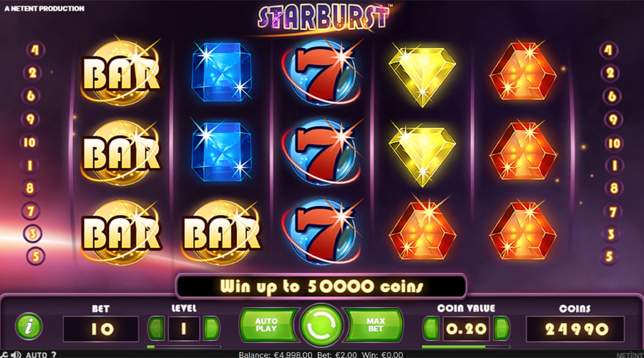
Task: Select payline 10 indicator on the left
Action: pyautogui.click(x=29, y=142)
